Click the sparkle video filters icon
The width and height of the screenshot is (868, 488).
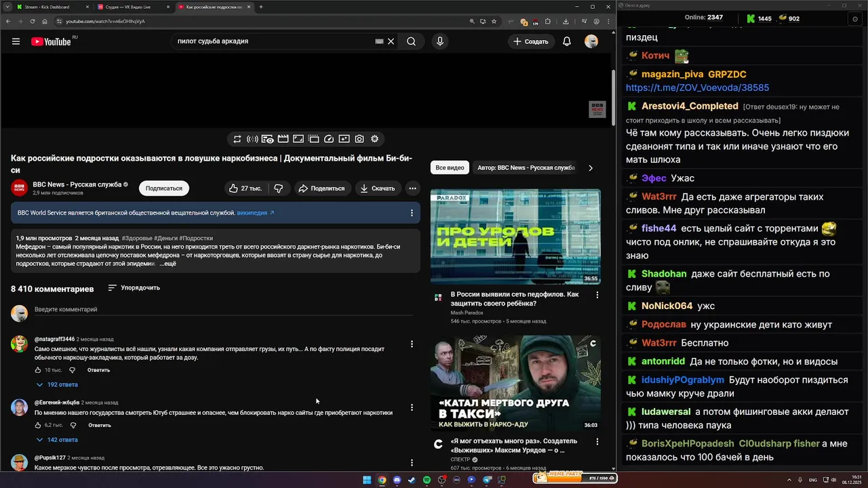pyautogui.click(x=344, y=139)
